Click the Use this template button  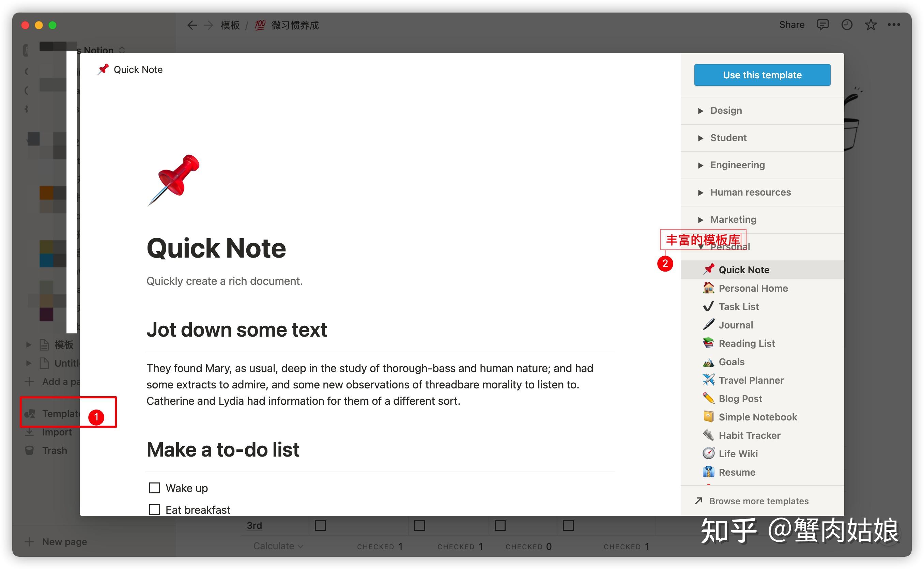click(762, 75)
